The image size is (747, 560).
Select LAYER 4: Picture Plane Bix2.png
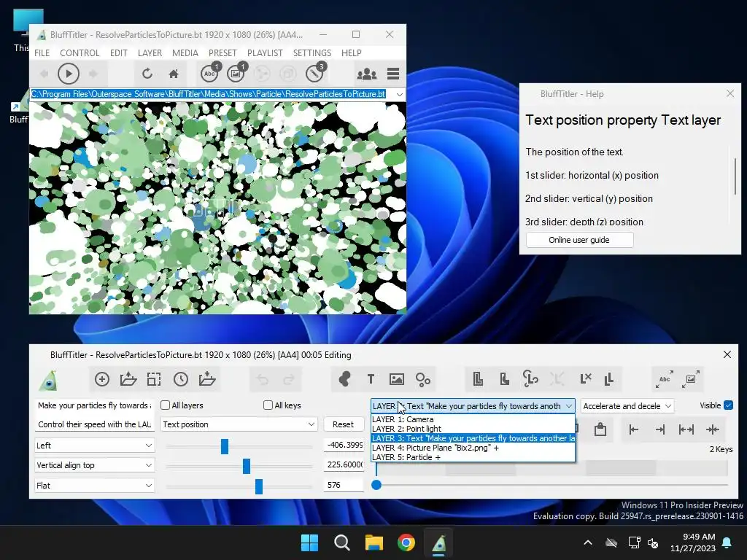click(473, 448)
